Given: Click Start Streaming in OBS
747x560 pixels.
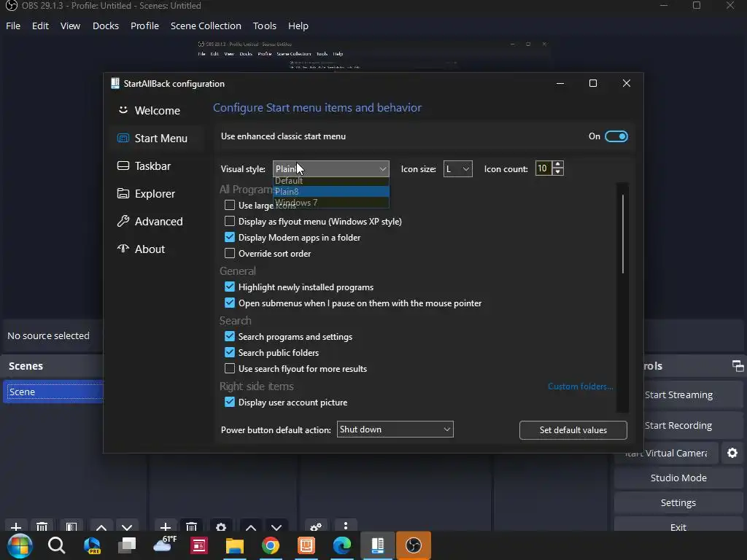Looking at the screenshot, I should point(678,394).
